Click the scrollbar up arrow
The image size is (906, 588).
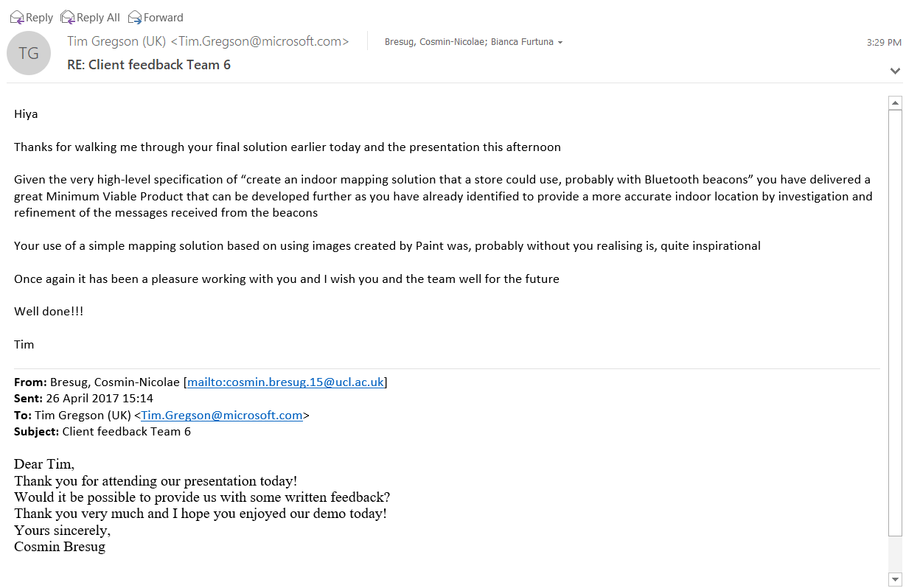point(895,103)
